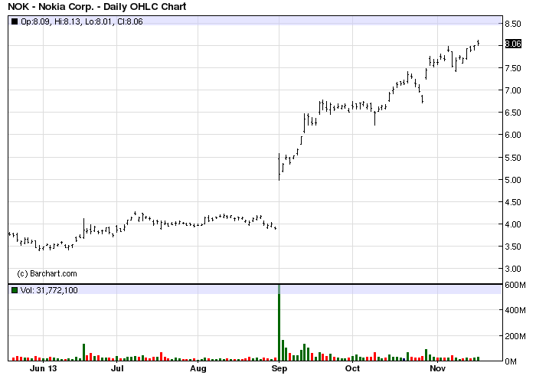This screenshot has width=536, height=392.
Task: Click the last OHLC price bar near 8.06
Action: coord(479,42)
